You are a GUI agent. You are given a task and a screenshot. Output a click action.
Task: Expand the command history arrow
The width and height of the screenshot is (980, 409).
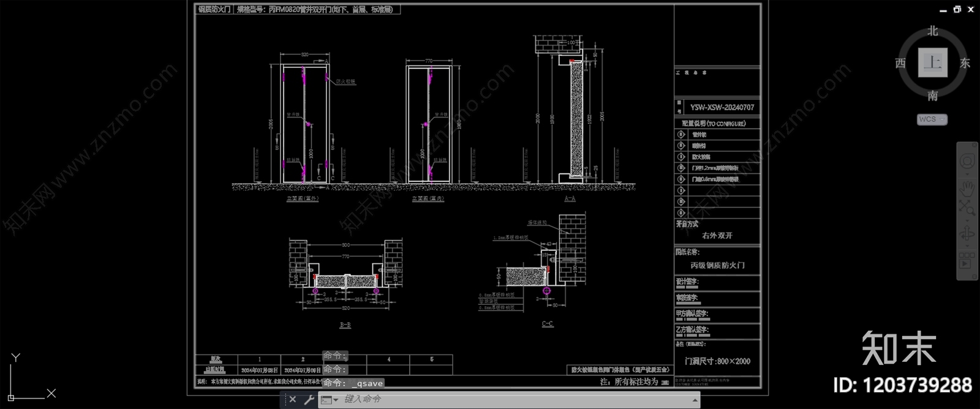[x=695, y=400]
